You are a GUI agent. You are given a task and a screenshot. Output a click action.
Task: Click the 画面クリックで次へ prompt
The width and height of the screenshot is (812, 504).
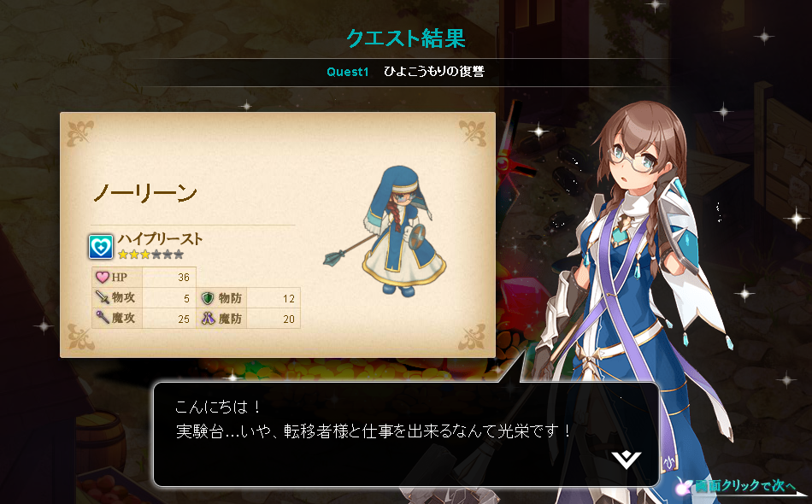click(745, 486)
